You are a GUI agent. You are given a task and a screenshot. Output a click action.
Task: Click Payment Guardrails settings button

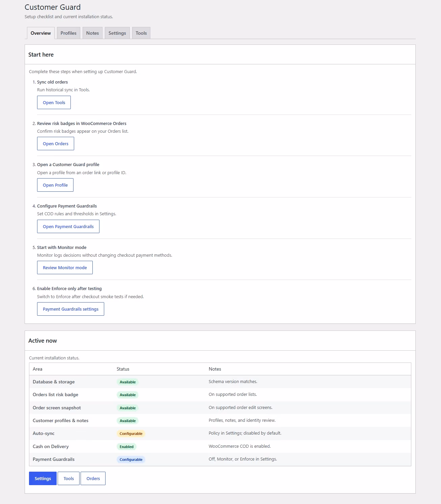click(x=70, y=309)
